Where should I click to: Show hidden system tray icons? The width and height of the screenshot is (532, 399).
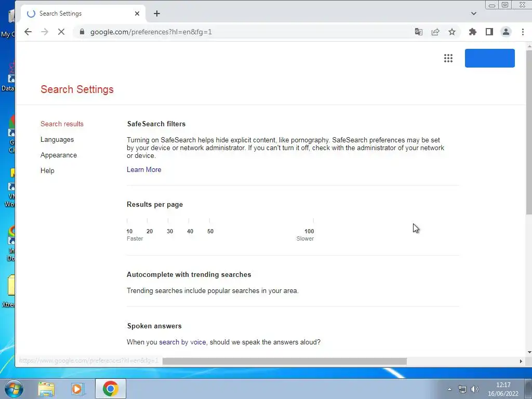(449, 389)
